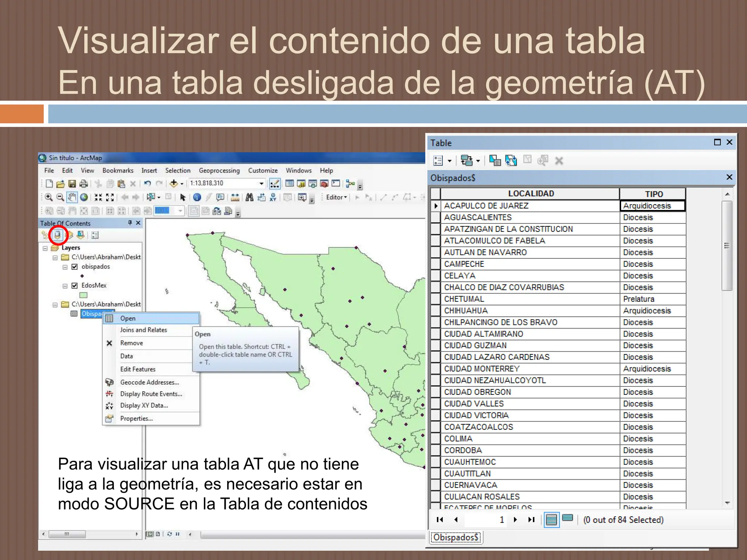Screen dimensions: 747x560
Task: Toggle the EdosMex layer visibility
Action: [x=74, y=285]
